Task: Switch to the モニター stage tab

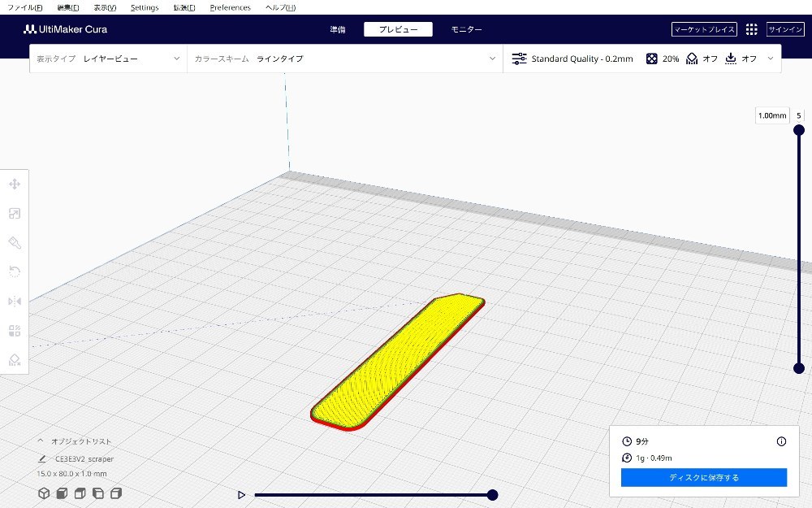Action: 466,29
